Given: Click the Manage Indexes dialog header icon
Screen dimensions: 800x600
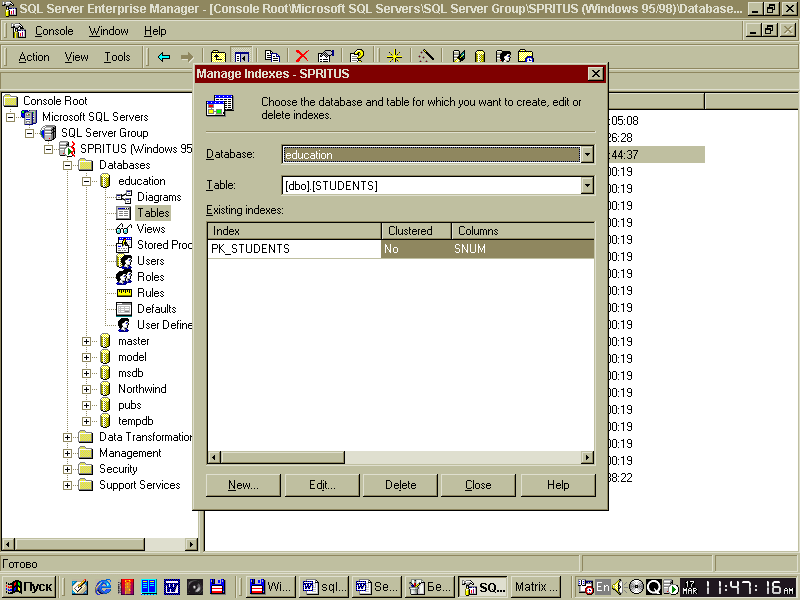Looking at the screenshot, I should coord(220,106).
